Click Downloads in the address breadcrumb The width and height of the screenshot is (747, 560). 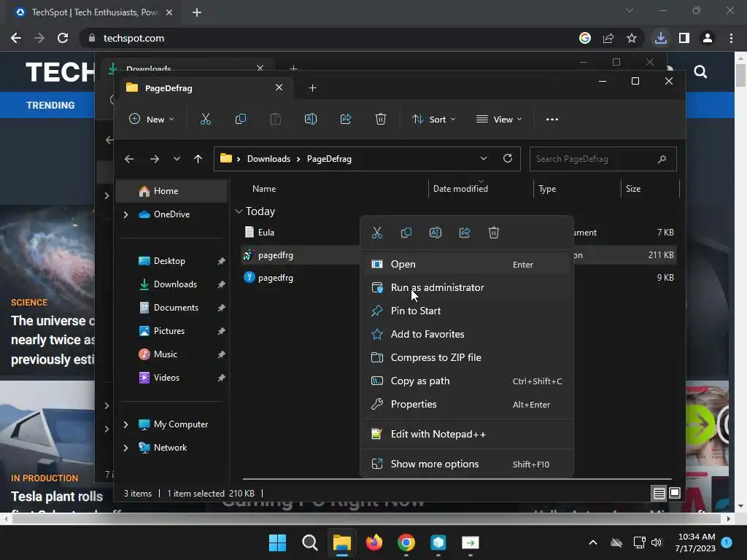(x=268, y=159)
